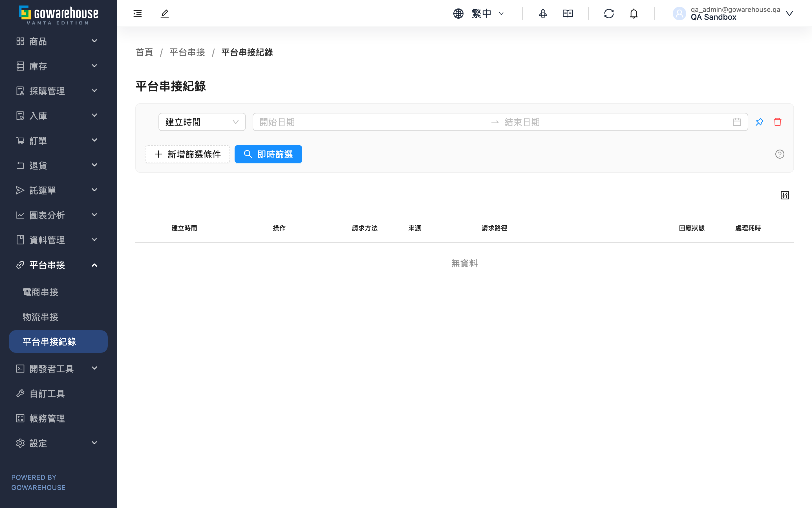Expand the QA Sandbox account menu arrow
The width and height of the screenshot is (812, 508).
[x=789, y=14]
